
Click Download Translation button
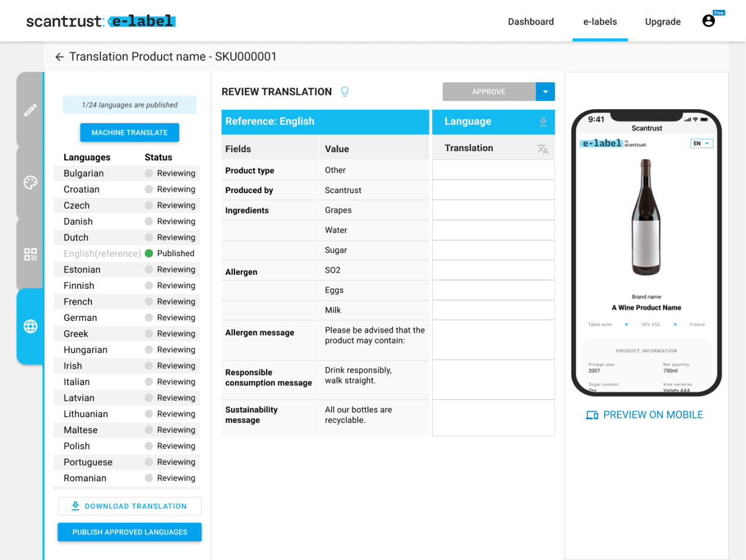point(129,506)
